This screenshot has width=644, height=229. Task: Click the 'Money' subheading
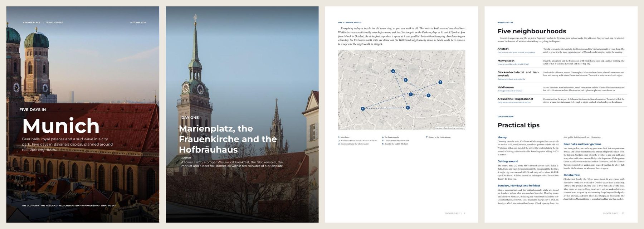coord(502,137)
